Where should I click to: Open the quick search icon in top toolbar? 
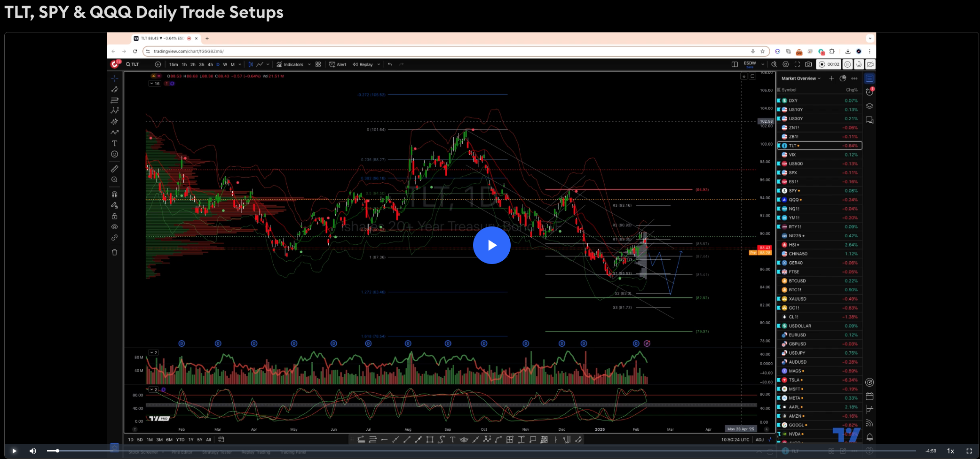pyautogui.click(x=774, y=64)
